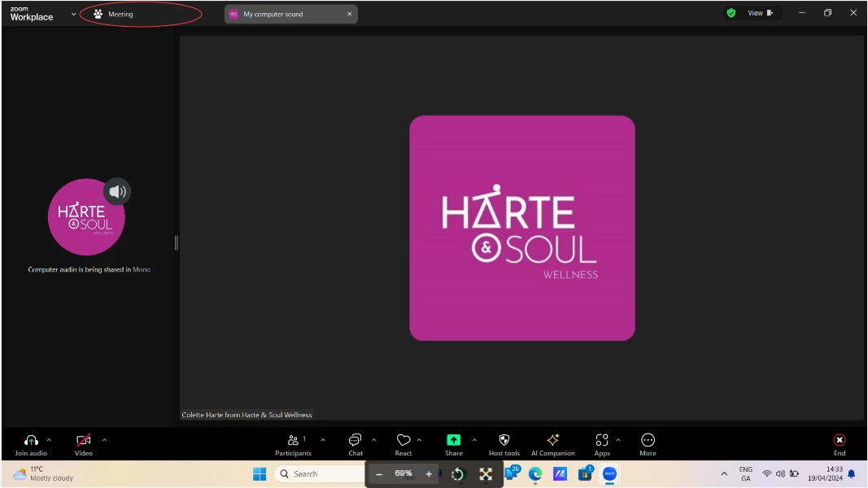This screenshot has width=868, height=488.
Task: Open the Windows Start menu
Action: tap(260, 474)
